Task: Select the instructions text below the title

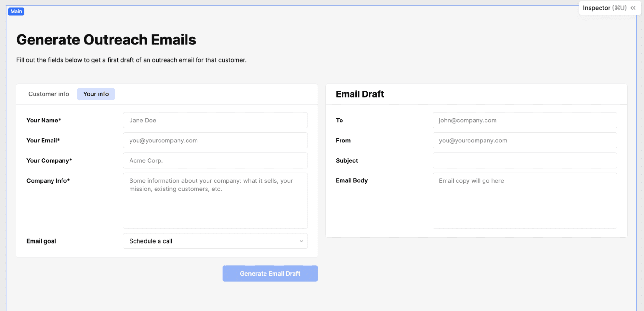Action: (x=131, y=60)
